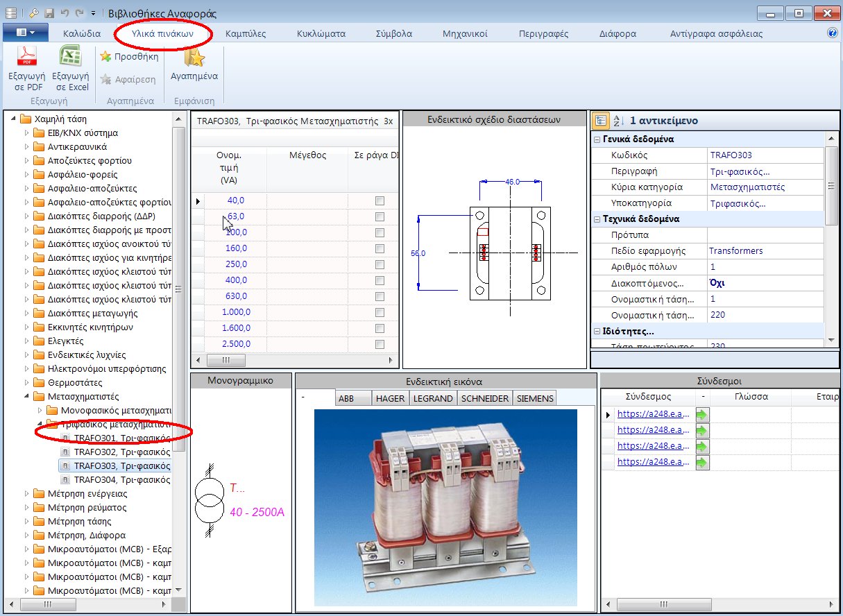Enable the DIN rail checkbox for 630,0 VA
The width and height of the screenshot is (843, 616).
(378, 296)
